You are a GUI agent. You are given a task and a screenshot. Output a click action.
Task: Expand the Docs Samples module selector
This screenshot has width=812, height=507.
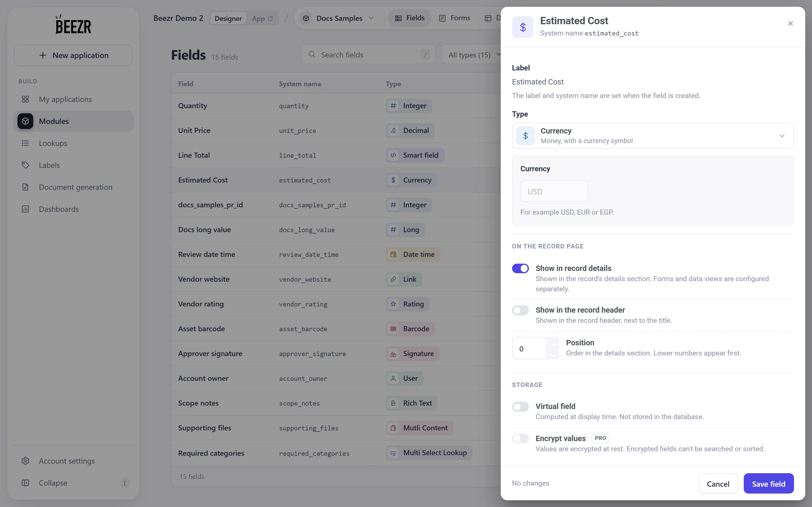[338, 18]
